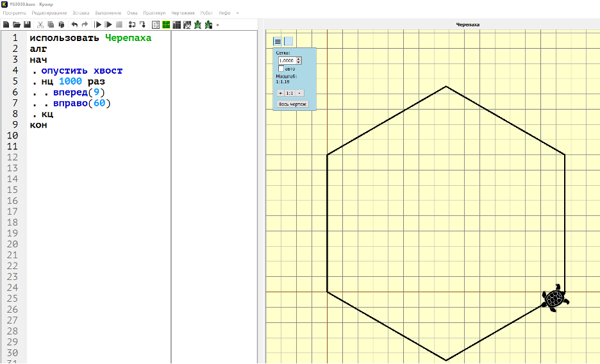Cut selection with scissors icon
The height and width of the screenshot is (364, 600).
40,24
